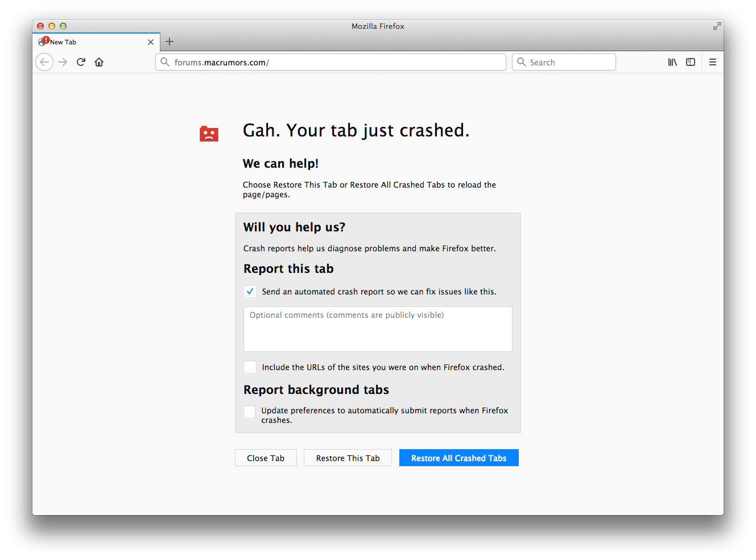The image size is (756, 560).
Task: Open the hamburger application menu
Action: pos(713,62)
